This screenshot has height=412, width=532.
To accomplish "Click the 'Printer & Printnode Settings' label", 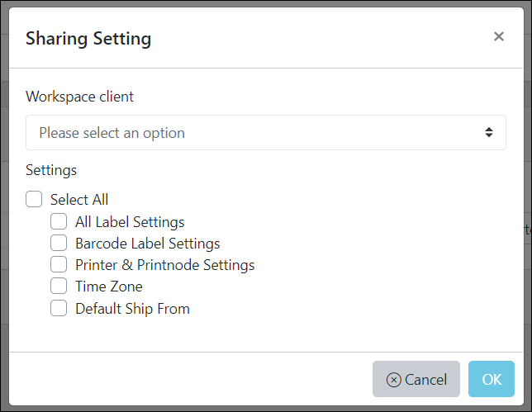I will coord(165,265).
